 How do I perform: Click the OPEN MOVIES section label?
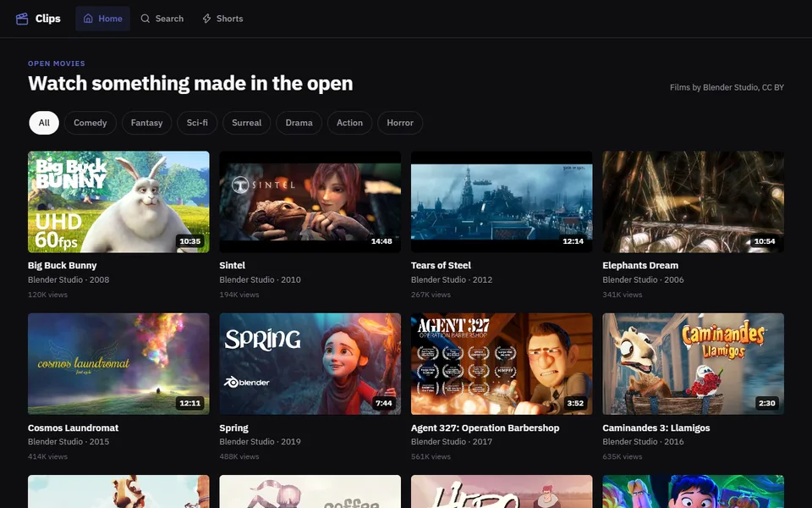click(x=57, y=63)
